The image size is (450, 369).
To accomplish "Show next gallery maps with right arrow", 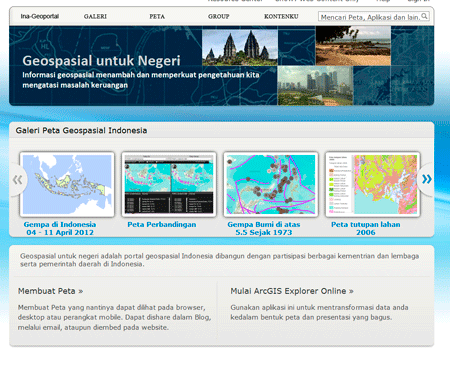I will click(426, 179).
